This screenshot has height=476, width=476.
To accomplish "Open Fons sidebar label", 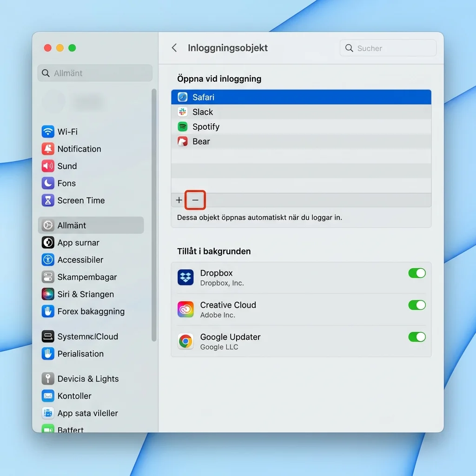I will 66,183.
